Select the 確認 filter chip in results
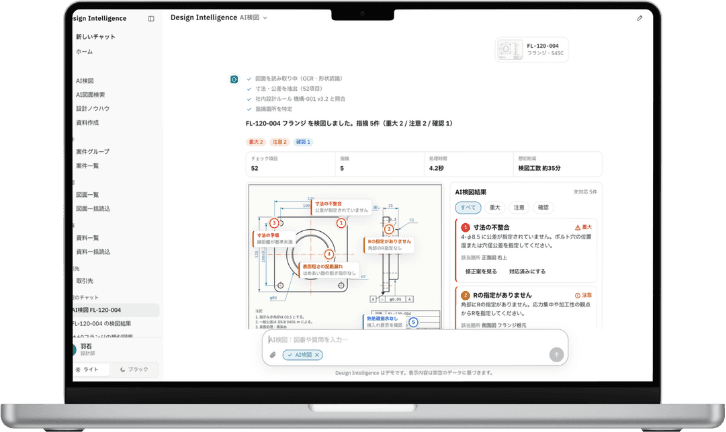This screenshot has width=726, height=432. [x=544, y=207]
